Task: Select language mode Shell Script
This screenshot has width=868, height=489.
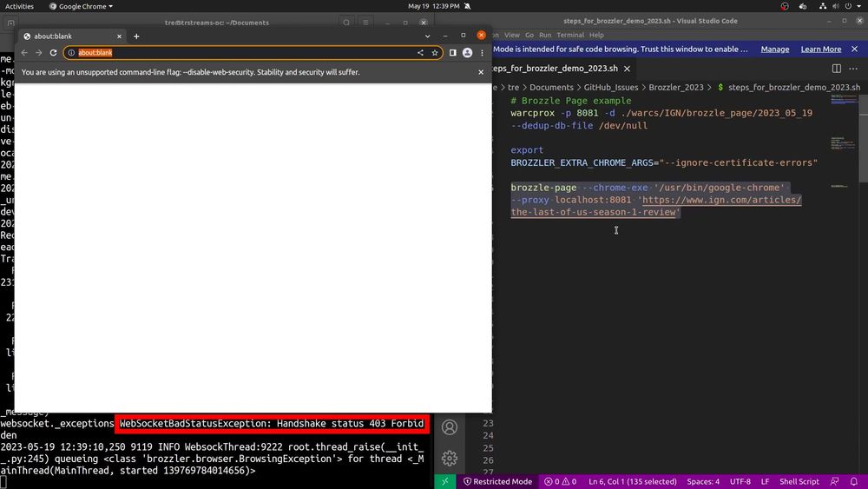Action: tap(799, 482)
